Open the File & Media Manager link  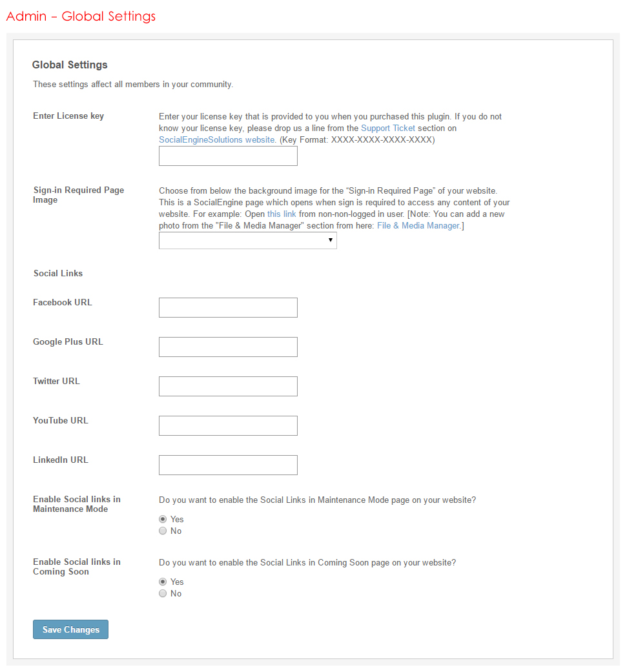coord(418,225)
